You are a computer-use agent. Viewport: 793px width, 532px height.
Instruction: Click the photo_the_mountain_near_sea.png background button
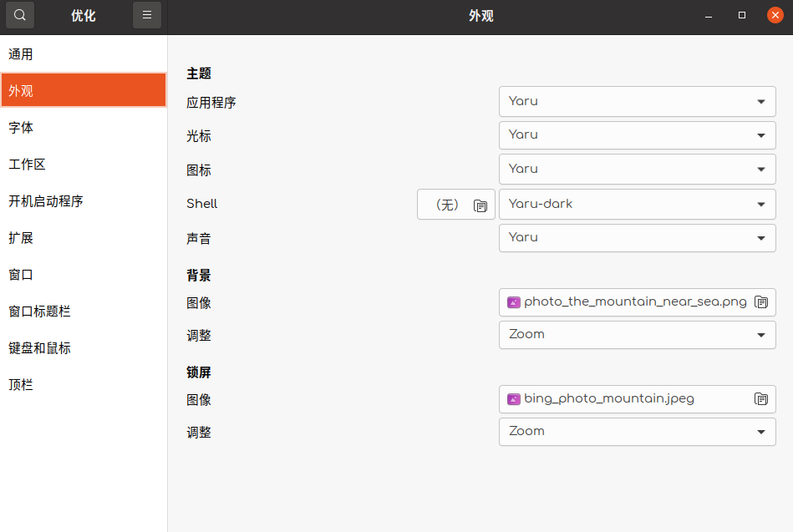[x=637, y=302]
